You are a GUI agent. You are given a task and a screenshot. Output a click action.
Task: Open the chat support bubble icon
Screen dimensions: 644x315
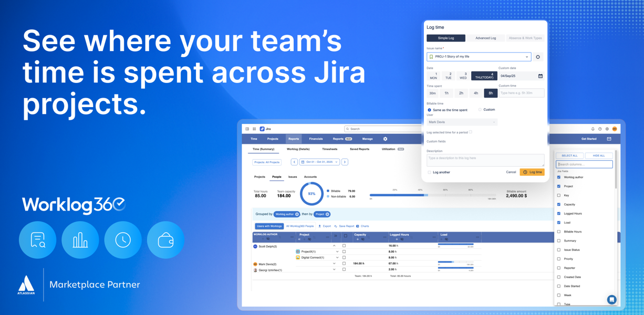(x=611, y=300)
